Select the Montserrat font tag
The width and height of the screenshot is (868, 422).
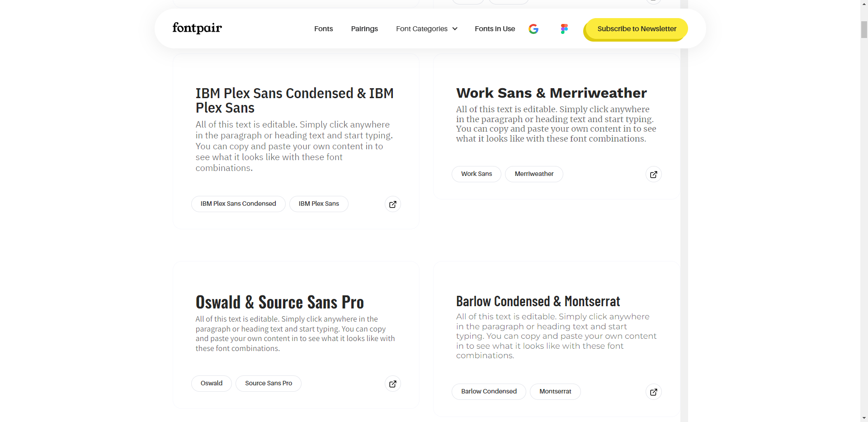tap(555, 392)
